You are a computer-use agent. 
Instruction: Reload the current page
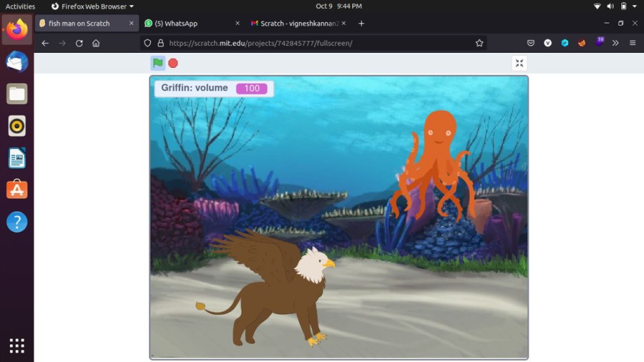[x=79, y=43]
